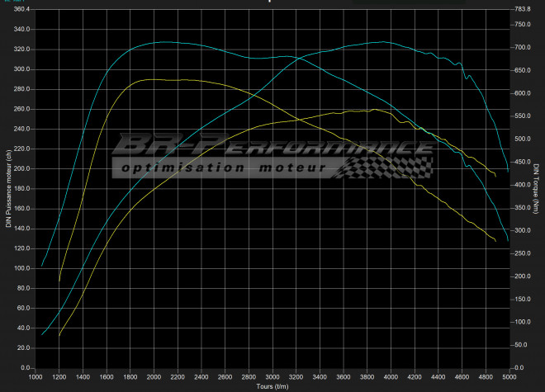Image resolution: width=545 pixels, height=392 pixels.
Task: Click the 360.4 value on left axis
Action: coord(18,10)
